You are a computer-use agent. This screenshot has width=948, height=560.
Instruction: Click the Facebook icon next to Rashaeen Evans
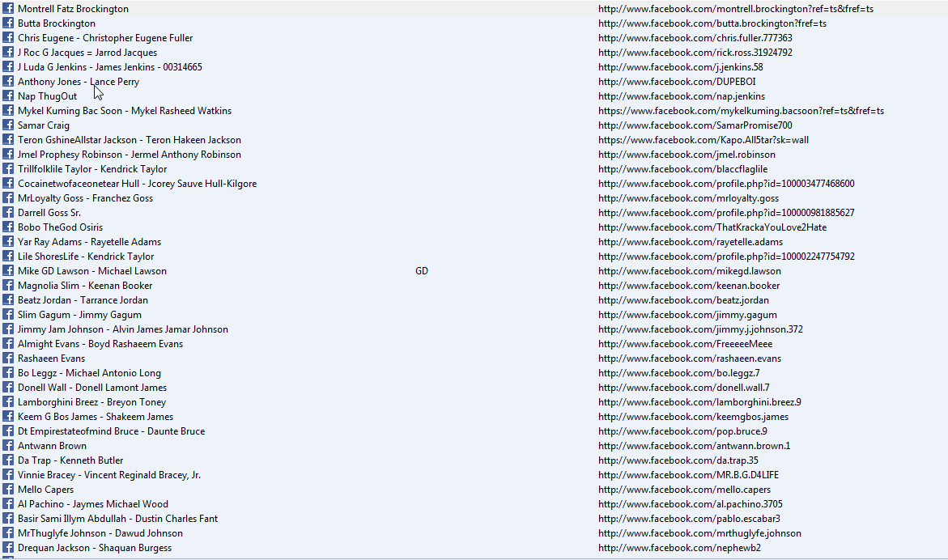pyautogui.click(x=8, y=358)
